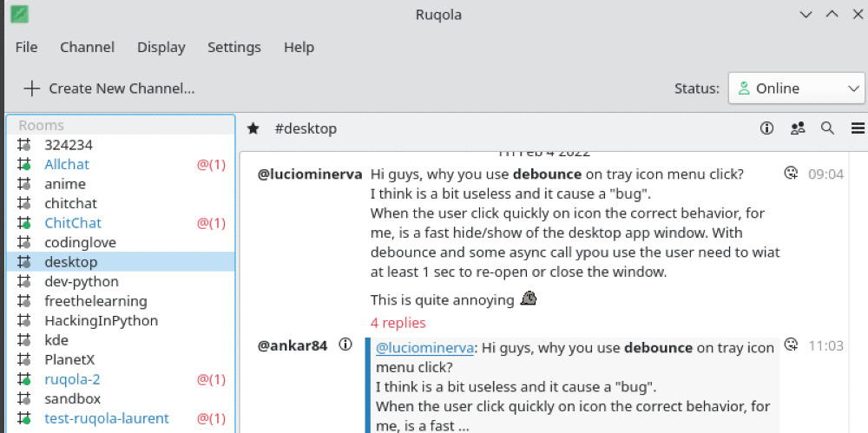Click the @(1) mention badge on Allchat

[x=212, y=165]
